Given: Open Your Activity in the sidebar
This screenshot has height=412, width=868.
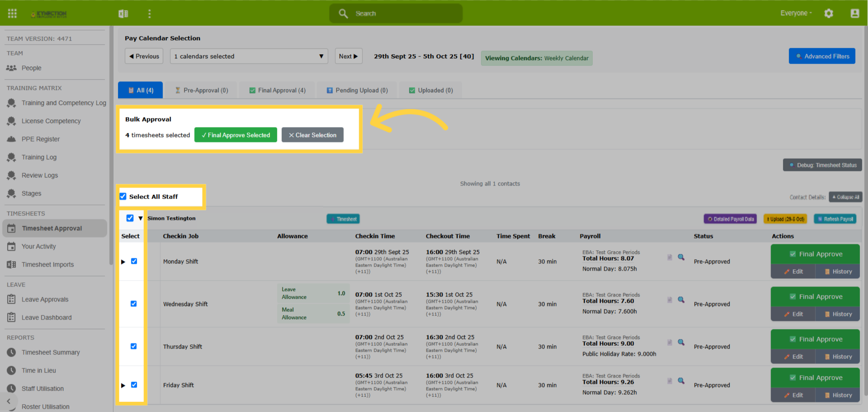Looking at the screenshot, I should (x=39, y=246).
